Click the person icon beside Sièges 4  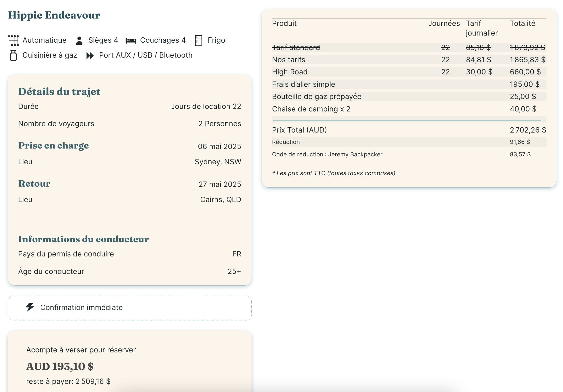click(x=79, y=40)
